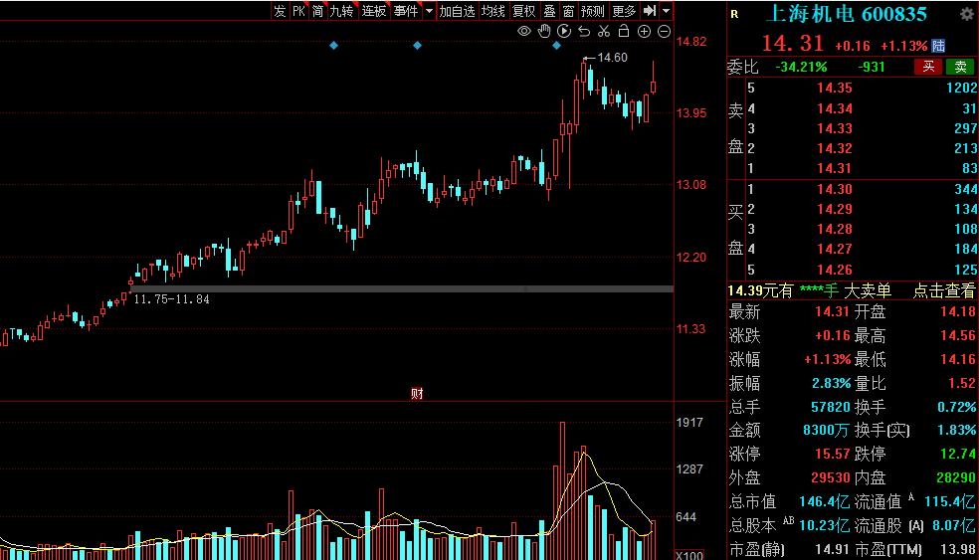Select sell level 1 price 14.31

(834, 168)
